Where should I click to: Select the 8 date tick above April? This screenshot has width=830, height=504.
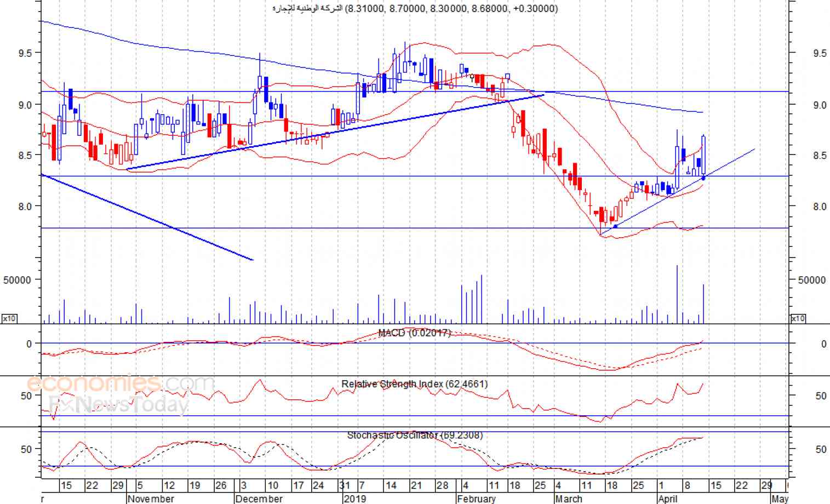(687, 485)
